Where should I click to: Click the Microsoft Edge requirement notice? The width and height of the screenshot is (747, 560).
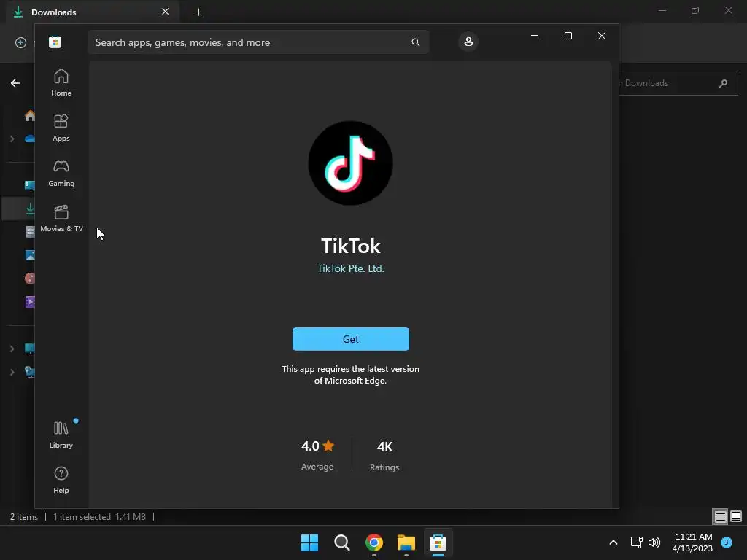[x=350, y=375]
